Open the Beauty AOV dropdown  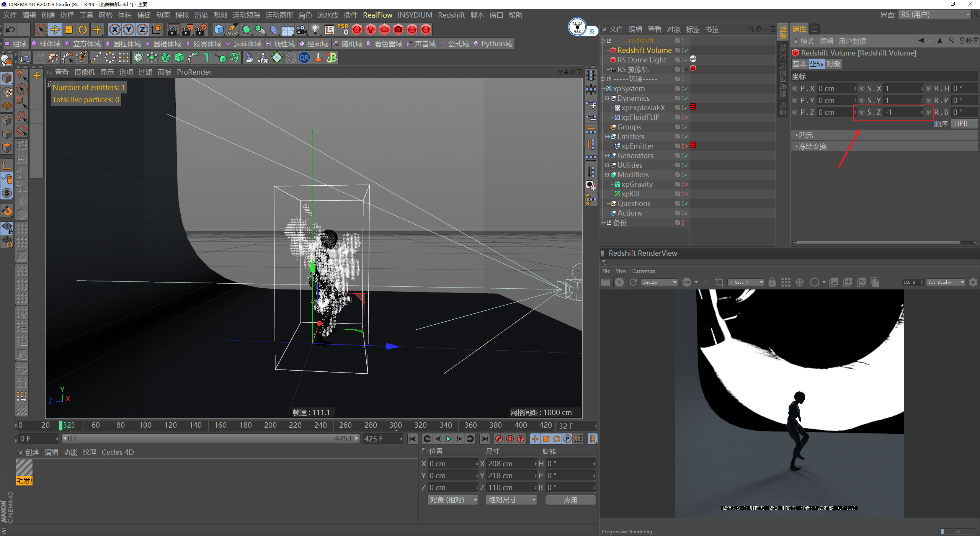coord(660,282)
